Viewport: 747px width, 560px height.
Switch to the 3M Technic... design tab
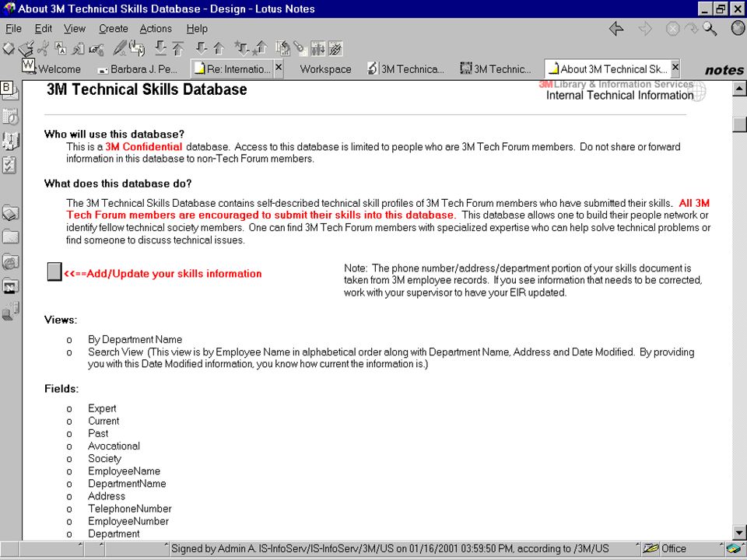point(496,69)
